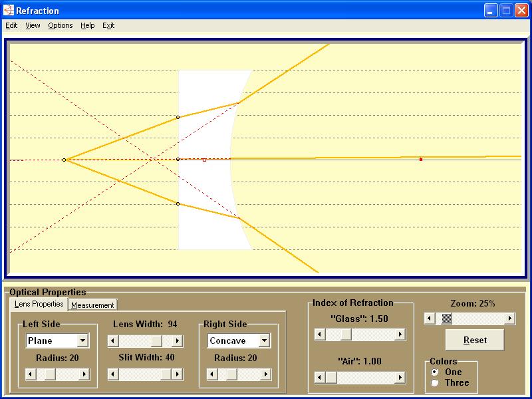Viewport: 532px width, 399px height.
Task: Open the Edit menu
Action: [11, 25]
